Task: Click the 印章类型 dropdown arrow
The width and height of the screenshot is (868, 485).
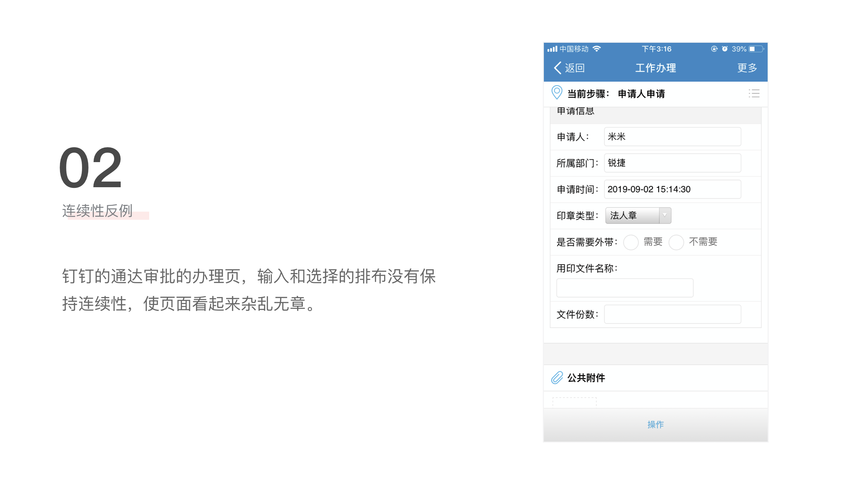Action: (x=665, y=215)
